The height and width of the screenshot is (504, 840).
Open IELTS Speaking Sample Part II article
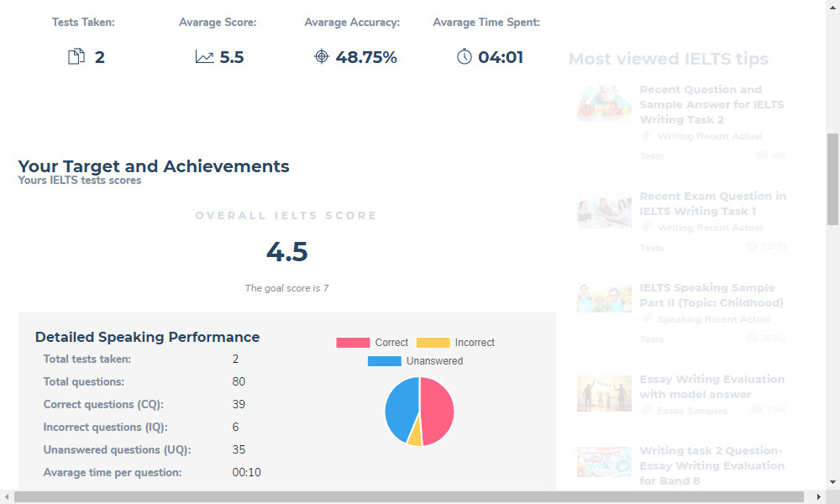(x=711, y=295)
